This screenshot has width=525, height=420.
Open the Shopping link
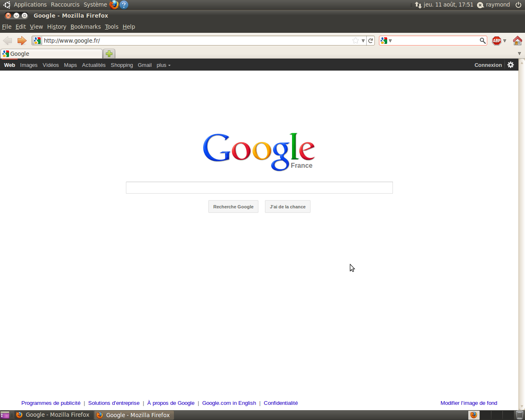(x=122, y=65)
